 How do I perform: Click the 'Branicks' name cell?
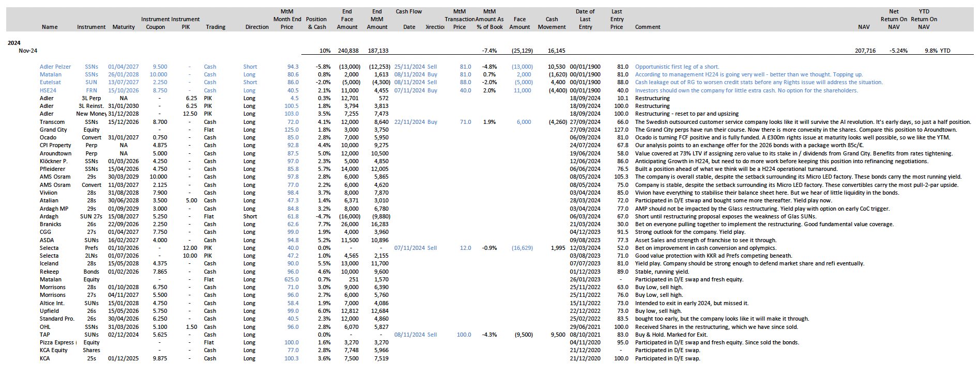pyautogui.click(x=51, y=224)
